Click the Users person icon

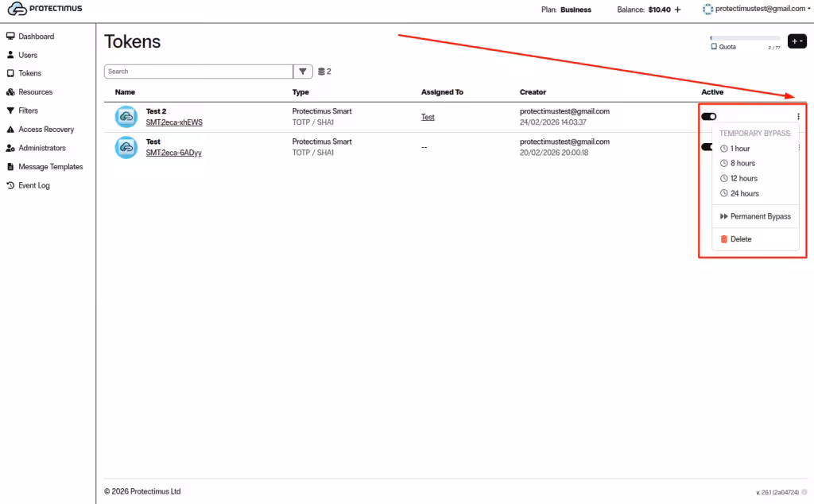[10, 55]
